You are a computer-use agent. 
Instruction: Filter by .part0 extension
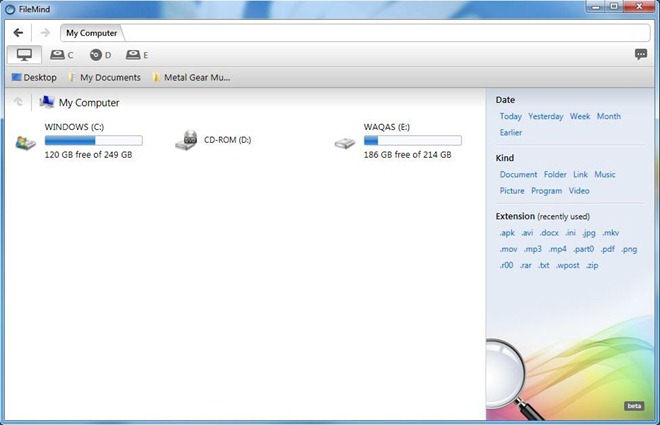tap(584, 249)
